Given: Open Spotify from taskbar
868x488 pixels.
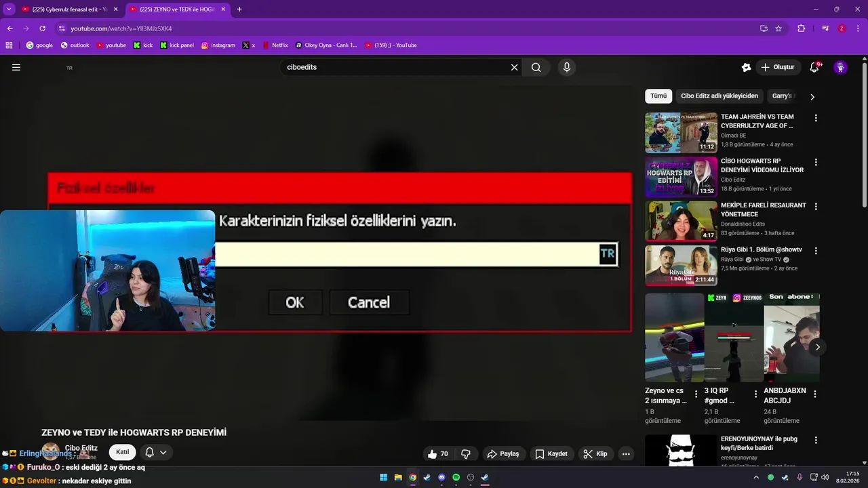Looking at the screenshot, I should 456,477.
